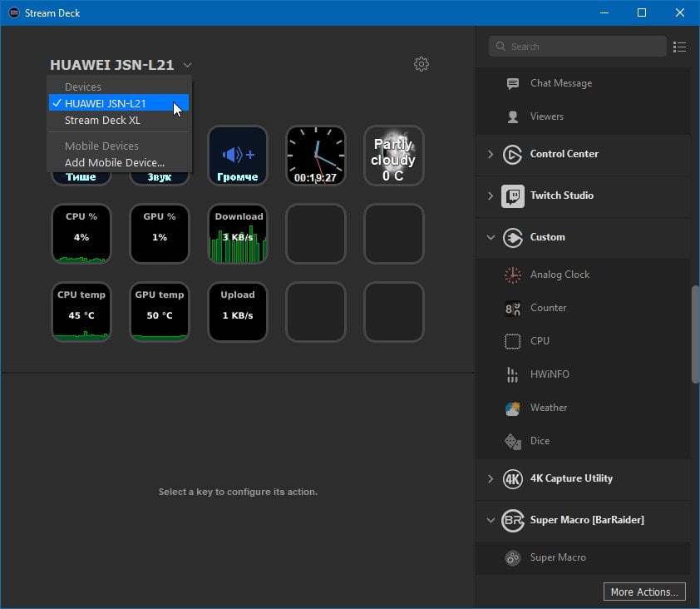
Task: Select the Upload speed key
Action: click(238, 312)
